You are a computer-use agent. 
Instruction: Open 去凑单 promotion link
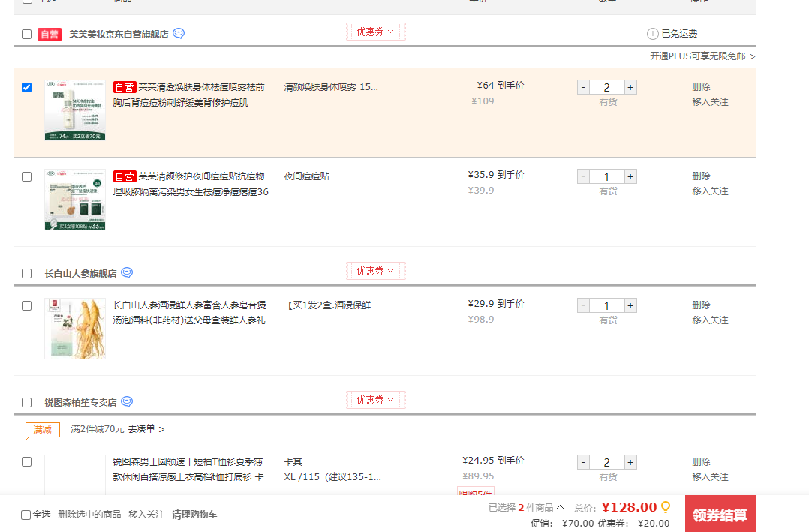146,428
